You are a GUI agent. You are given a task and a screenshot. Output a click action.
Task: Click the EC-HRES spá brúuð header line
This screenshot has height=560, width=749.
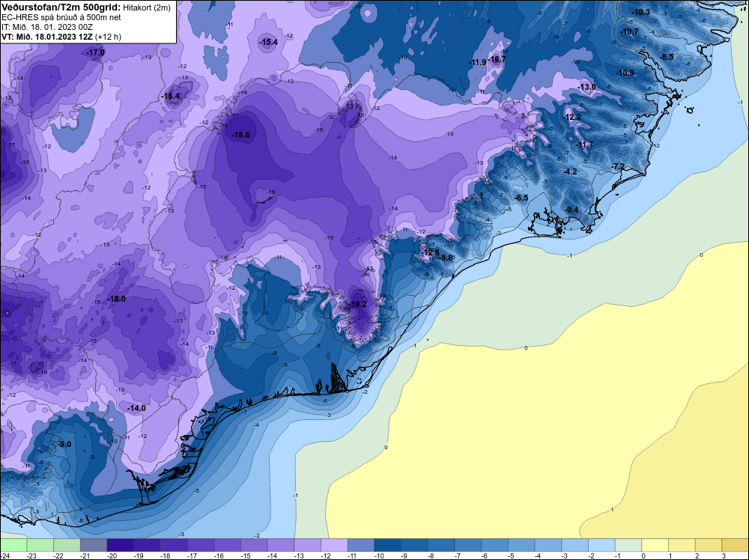pos(61,17)
